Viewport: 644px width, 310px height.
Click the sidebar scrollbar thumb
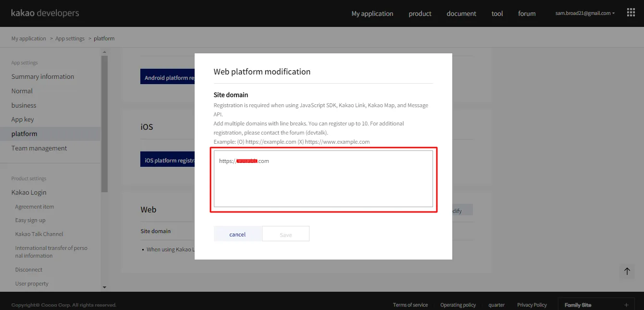104,124
